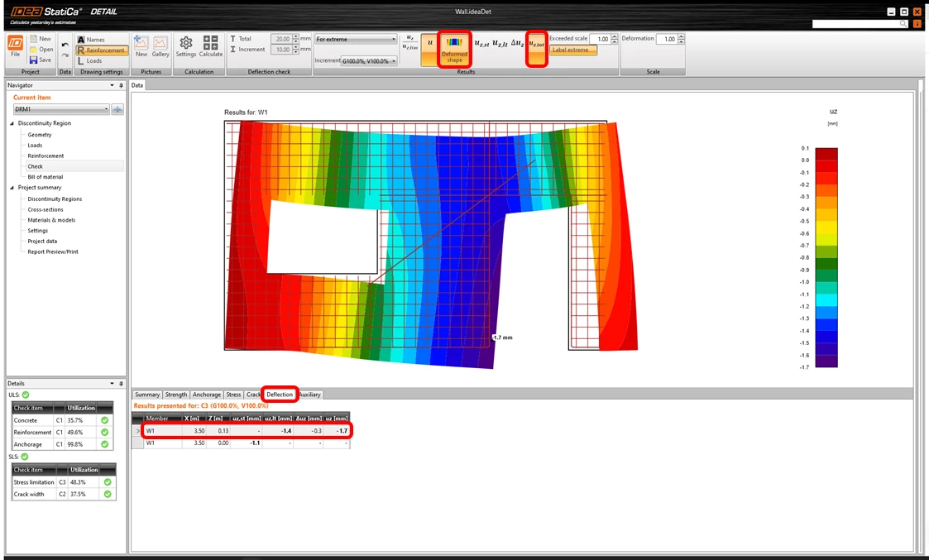Collapse the Discontinuity Region tree node
The height and width of the screenshot is (560, 929).
(x=12, y=123)
